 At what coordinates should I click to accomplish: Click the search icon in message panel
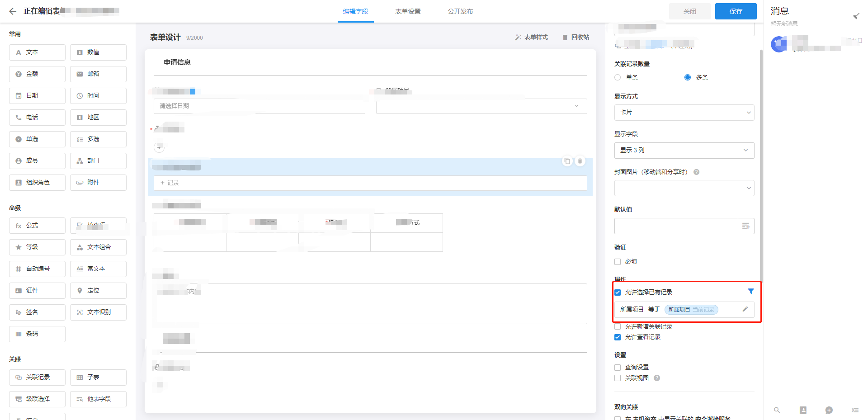click(x=777, y=410)
